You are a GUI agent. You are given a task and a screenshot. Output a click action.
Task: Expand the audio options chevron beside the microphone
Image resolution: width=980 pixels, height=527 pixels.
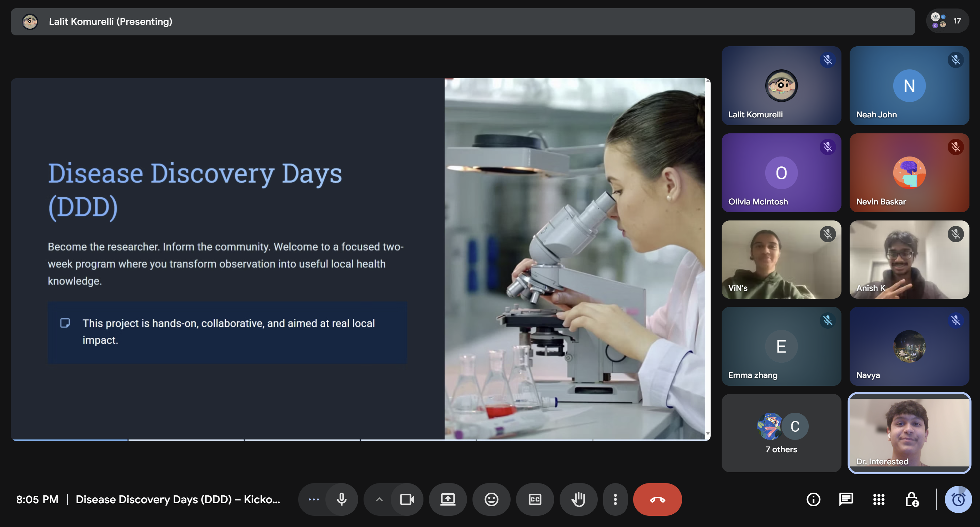tap(379, 500)
